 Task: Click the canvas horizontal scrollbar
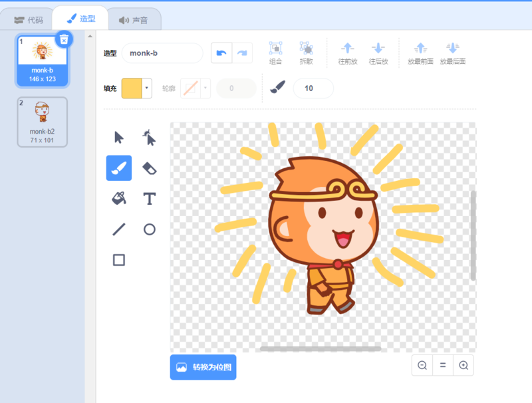(321, 348)
